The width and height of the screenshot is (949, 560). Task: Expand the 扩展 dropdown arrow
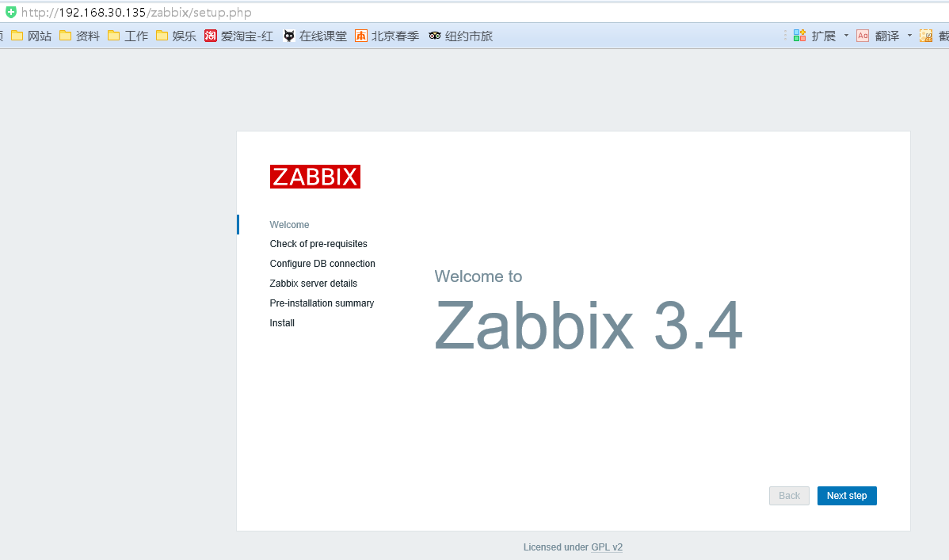point(846,36)
